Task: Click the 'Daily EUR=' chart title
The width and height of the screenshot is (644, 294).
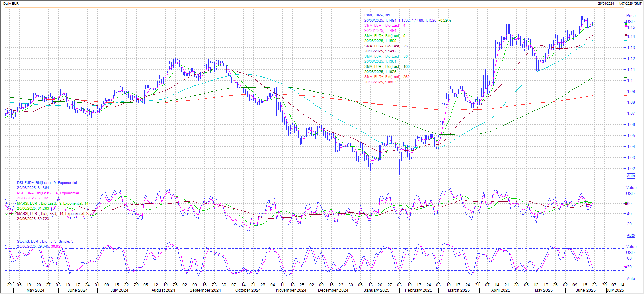Action: (12, 3)
